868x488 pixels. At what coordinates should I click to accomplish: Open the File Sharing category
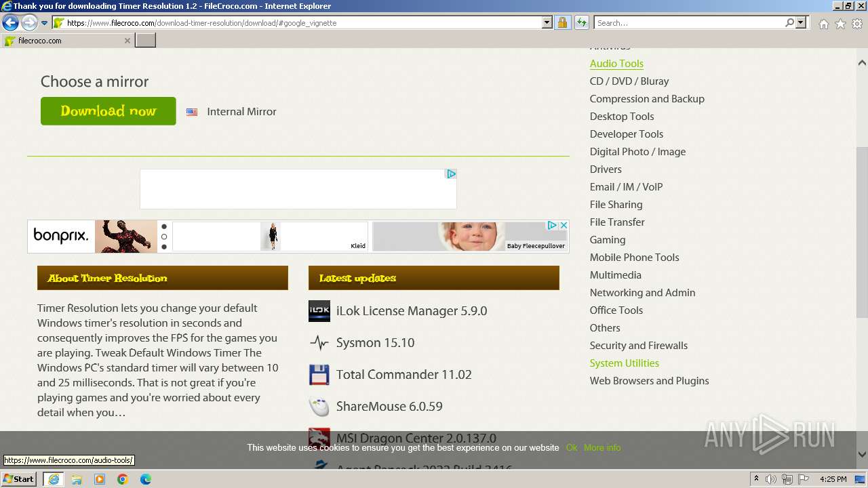tap(616, 205)
